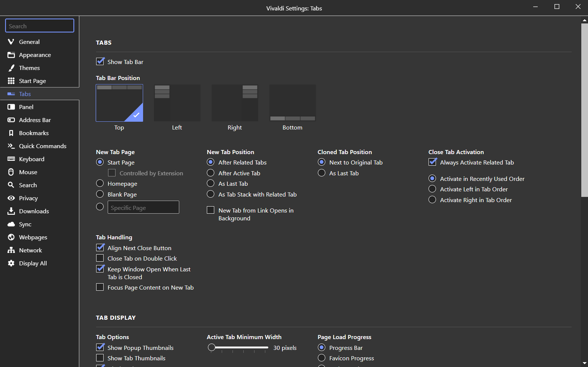
Task: Set tab bar position to Top thumbnail
Action: click(119, 103)
